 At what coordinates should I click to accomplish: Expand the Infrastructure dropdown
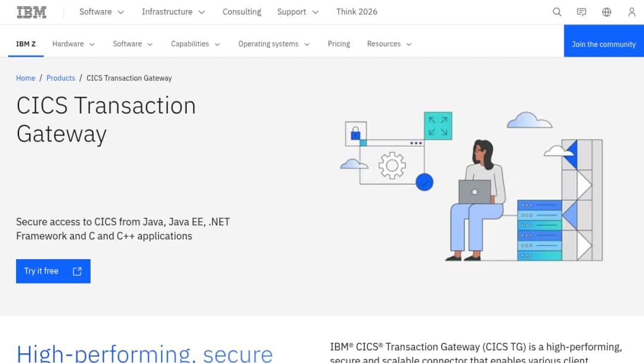(x=174, y=12)
